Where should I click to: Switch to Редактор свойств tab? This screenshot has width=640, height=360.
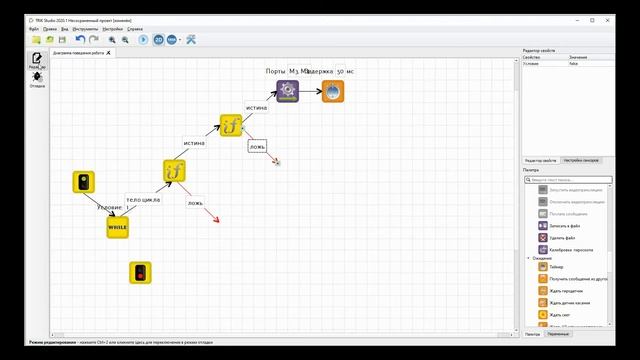pos(540,160)
